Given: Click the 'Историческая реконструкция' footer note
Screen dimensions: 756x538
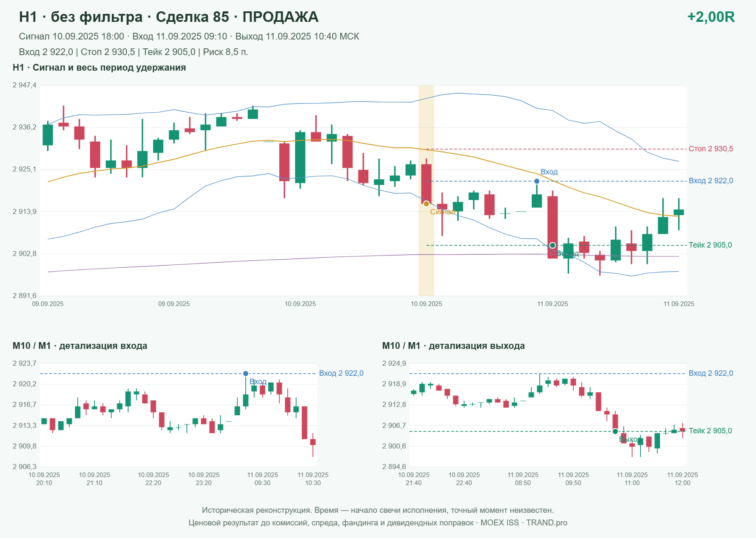Looking at the screenshot, I should click(378, 510).
